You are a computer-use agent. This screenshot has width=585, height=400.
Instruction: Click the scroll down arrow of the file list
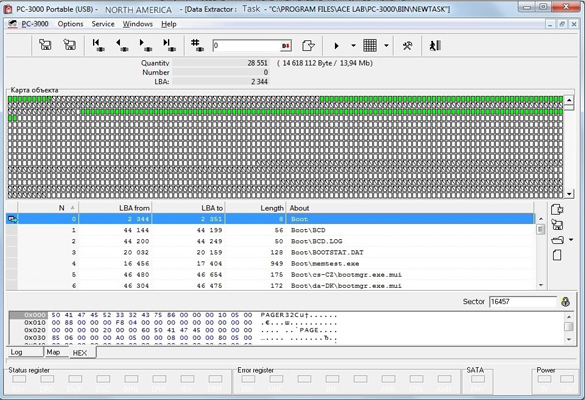(x=541, y=285)
